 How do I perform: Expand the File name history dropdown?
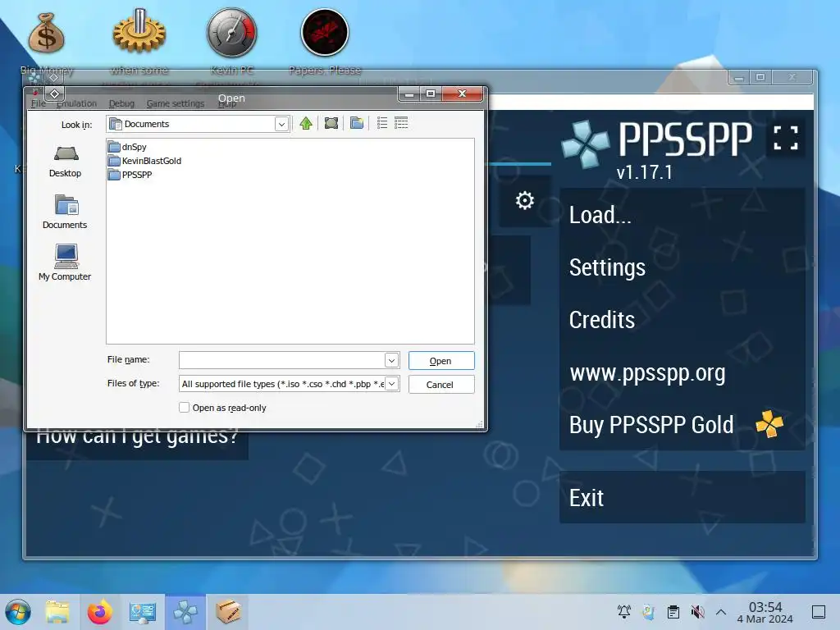[x=391, y=361]
